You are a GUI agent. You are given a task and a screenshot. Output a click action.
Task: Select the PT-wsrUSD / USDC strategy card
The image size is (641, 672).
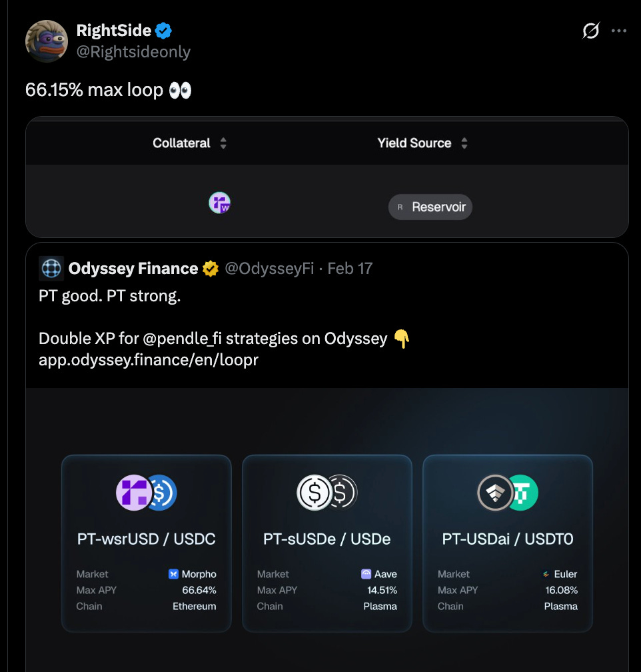tap(147, 543)
